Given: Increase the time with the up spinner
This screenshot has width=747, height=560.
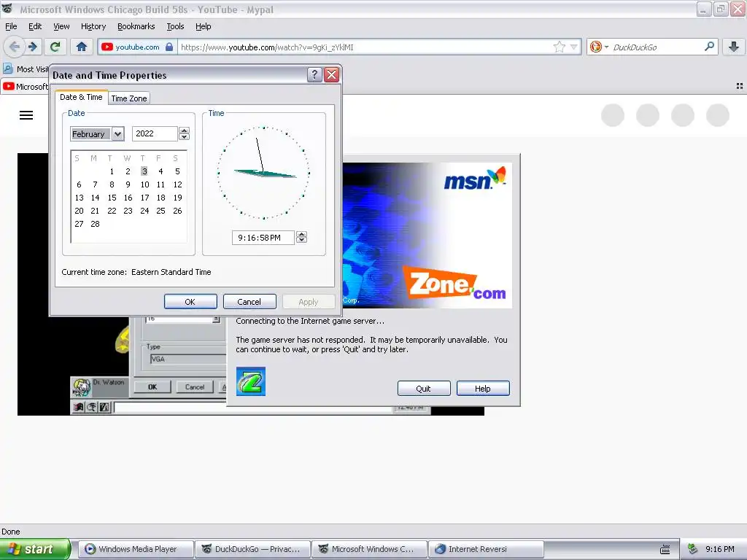Looking at the screenshot, I should 301,234.
